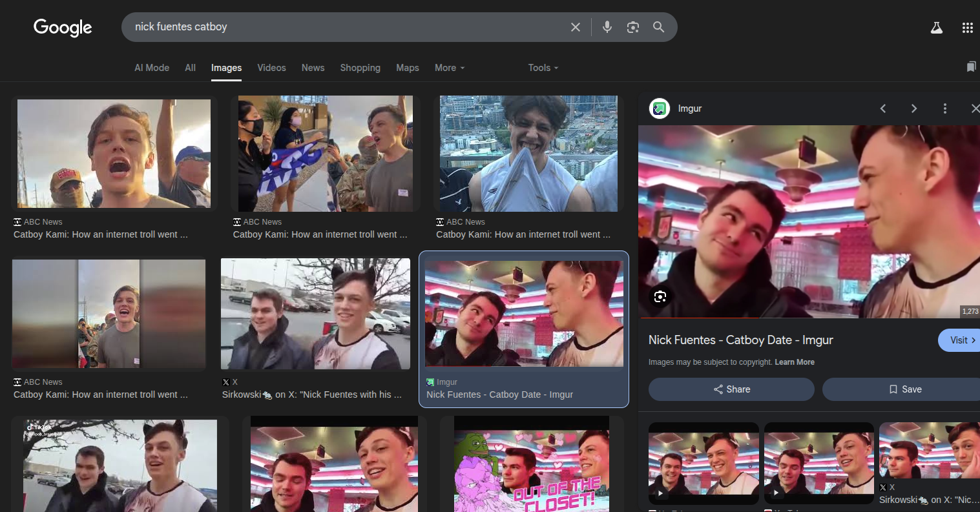The height and width of the screenshot is (512, 980).
Task: Click 'Sirkowski on X: Nick Fuentes with his' caption
Action: (311, 394)
